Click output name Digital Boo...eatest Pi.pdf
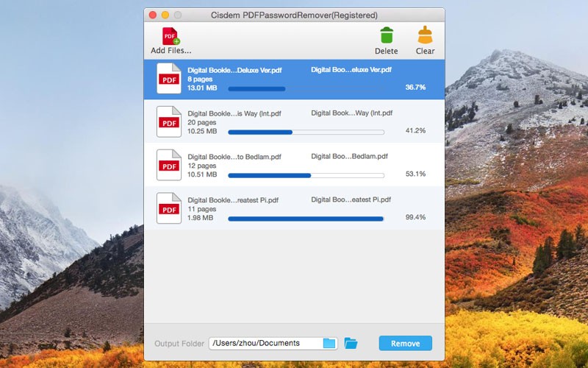Image resolution: width=588 pixels, height=368 pixels. (x=351, y=199)
